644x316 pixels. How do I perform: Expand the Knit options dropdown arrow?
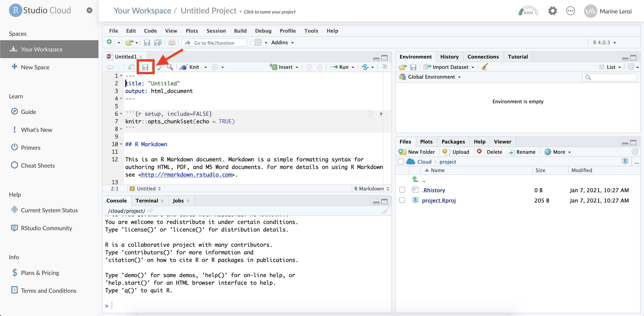pyautogui.click(x=205, y=67)
